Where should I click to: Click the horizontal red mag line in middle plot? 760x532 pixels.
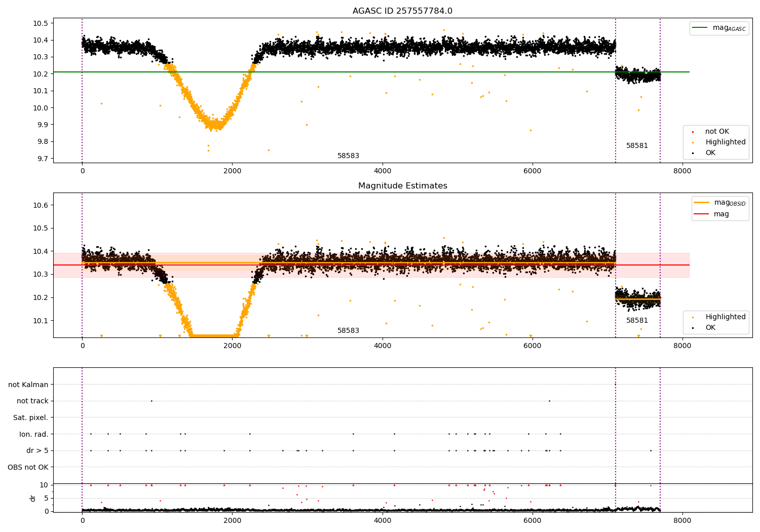(371, 265)
